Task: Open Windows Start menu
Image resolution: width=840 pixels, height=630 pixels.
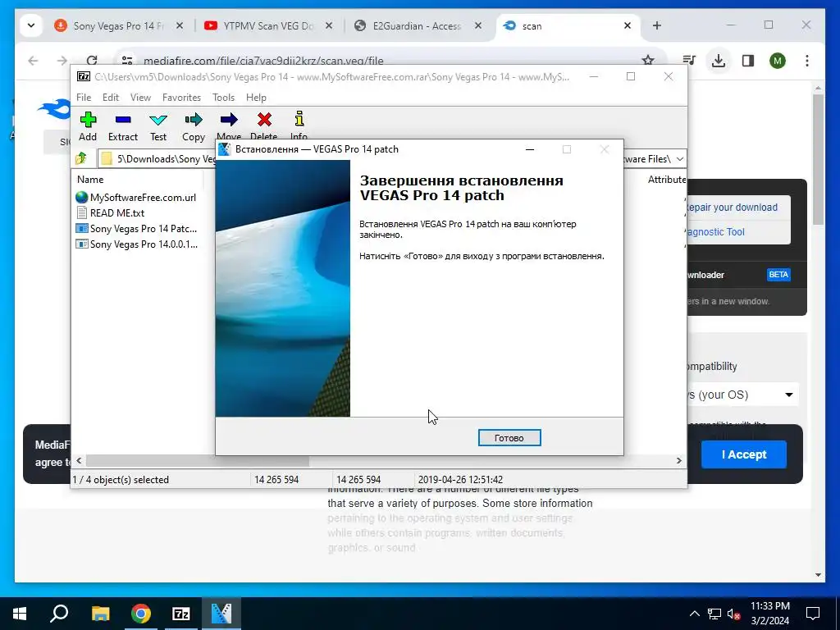Action: pyautogui.click(x=20, y=614)
